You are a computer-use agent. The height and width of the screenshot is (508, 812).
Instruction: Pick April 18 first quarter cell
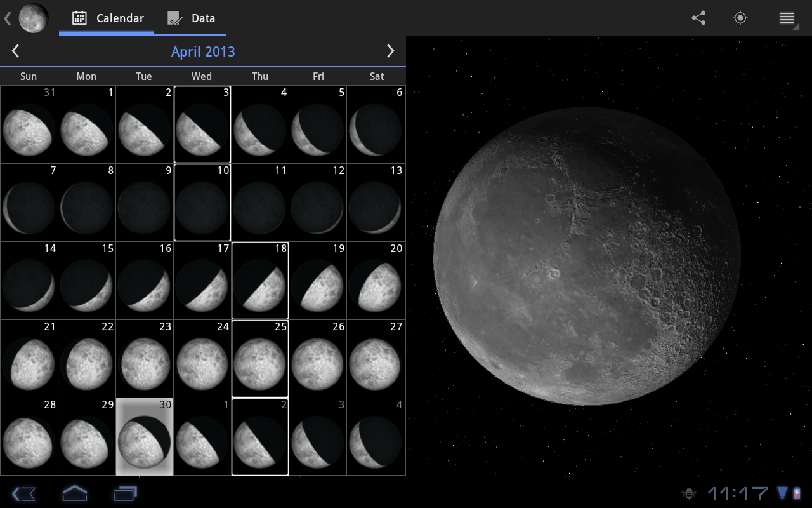click(260, 281)
